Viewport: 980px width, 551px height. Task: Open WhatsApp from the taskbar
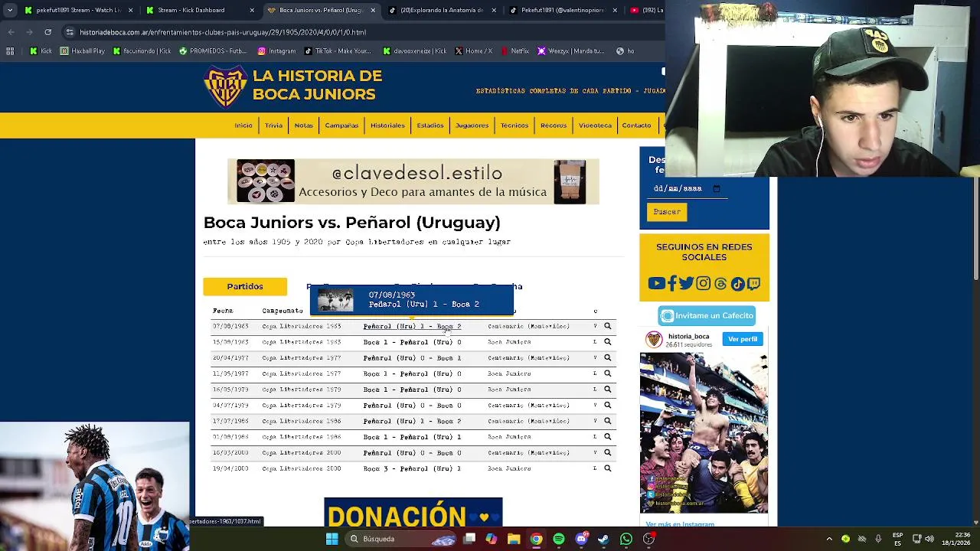626,539
